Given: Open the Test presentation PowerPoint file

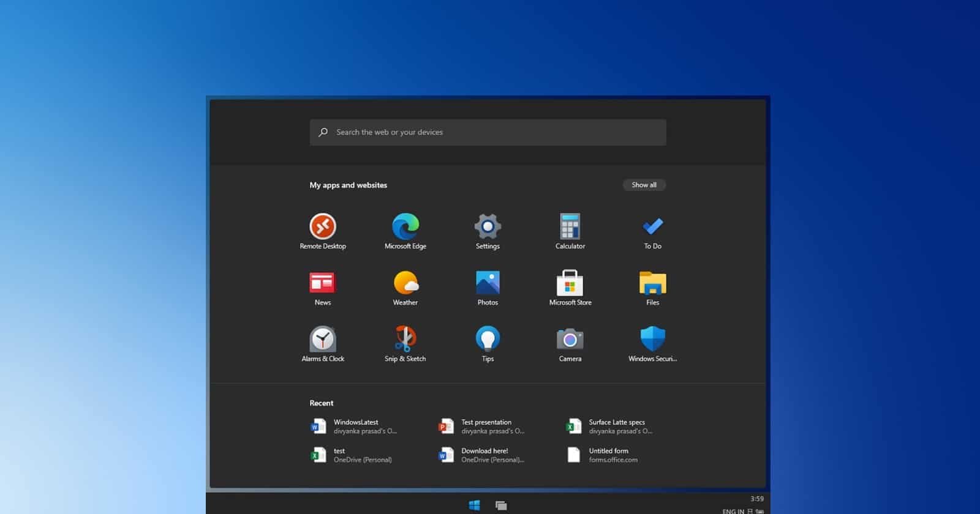Looking at the screenshot, I should pyautogui.click(x=482, y=426).
